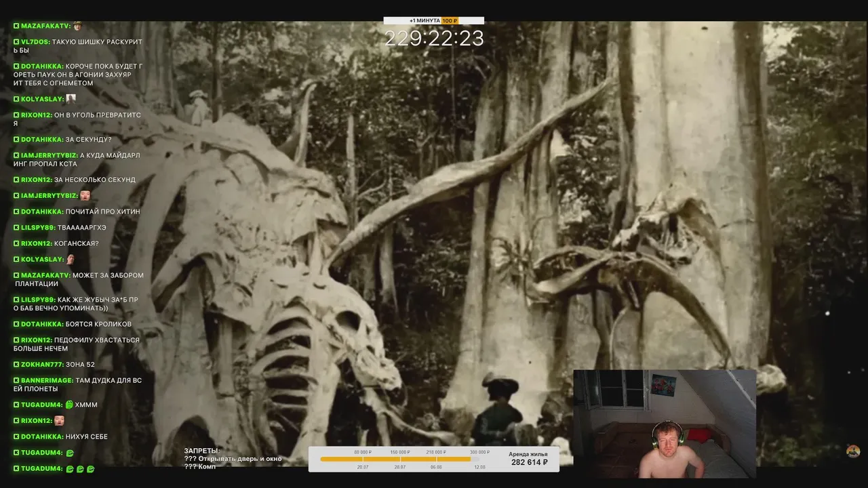Click the ЗАПРЕТЫ: heading
868x488 pixels.
[x=202, y=451]
